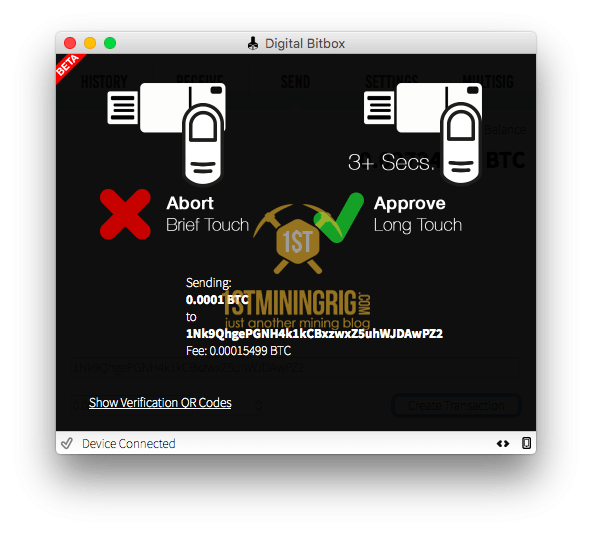Screen dimensions: 592x534
Task: Click the Device Connected checkmark icon
Action: click(x=67, y=443)
